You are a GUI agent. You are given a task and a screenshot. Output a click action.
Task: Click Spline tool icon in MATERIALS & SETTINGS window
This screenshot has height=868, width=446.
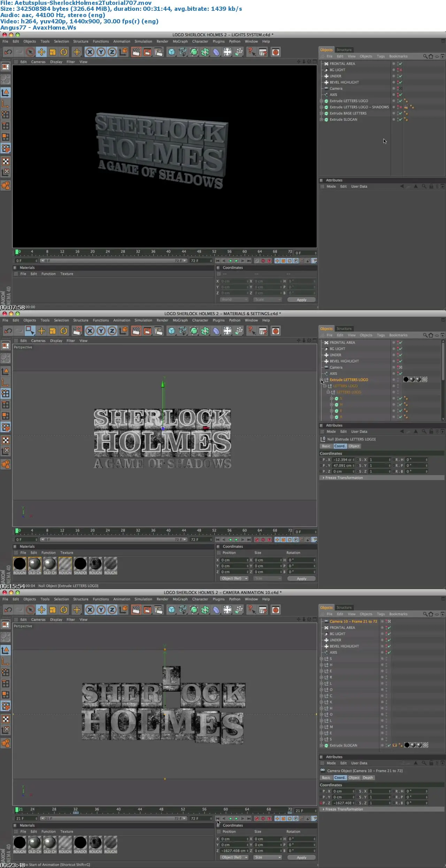point(183,331)
